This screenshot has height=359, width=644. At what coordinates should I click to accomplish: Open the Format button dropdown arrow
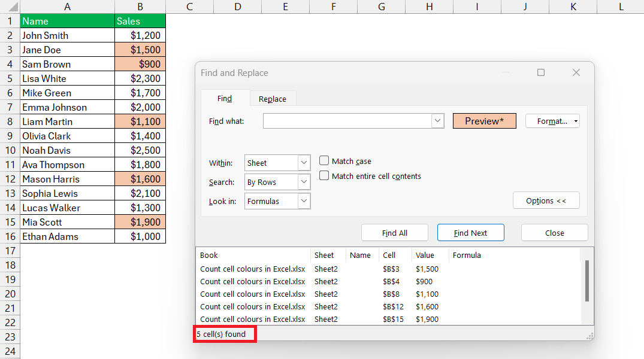(576, 121)
